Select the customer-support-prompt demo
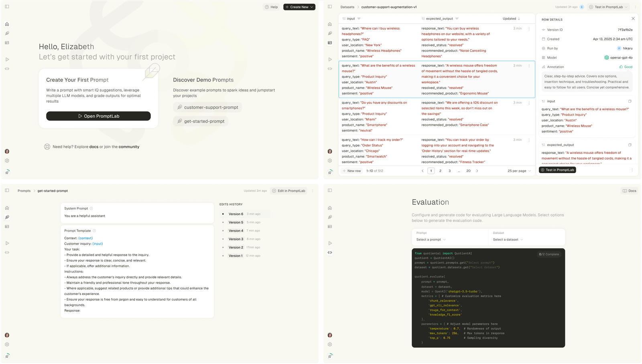This screenshot has width=642, height=364. click(207, 107)
